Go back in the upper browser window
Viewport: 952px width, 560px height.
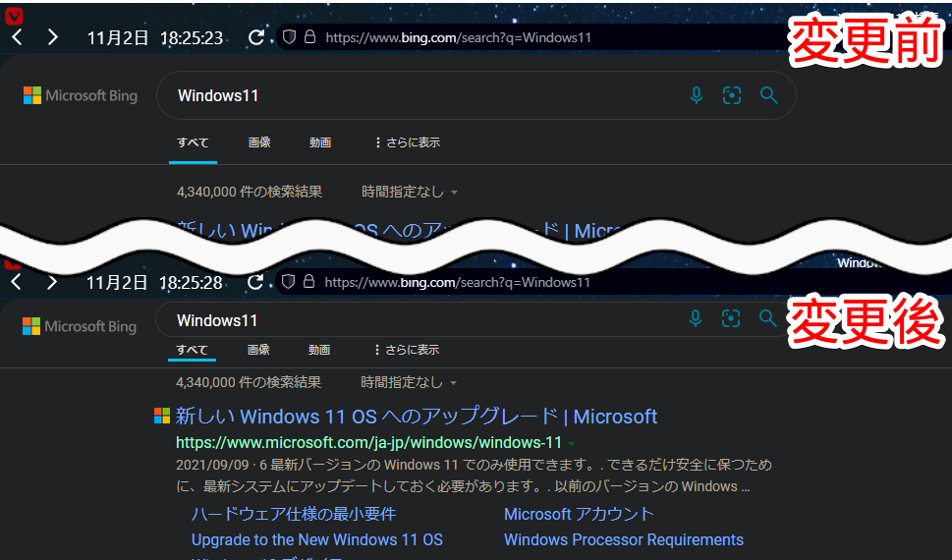click(17, 37)
